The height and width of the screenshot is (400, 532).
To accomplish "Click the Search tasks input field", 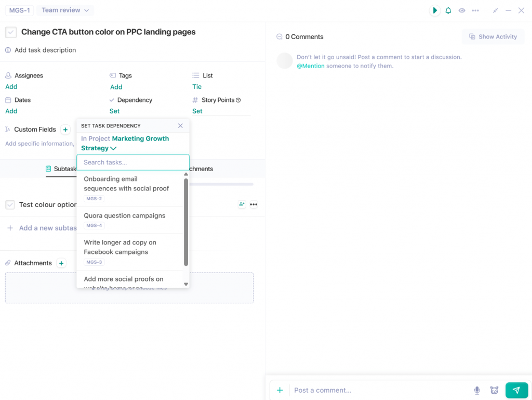I will click(133, 162).
